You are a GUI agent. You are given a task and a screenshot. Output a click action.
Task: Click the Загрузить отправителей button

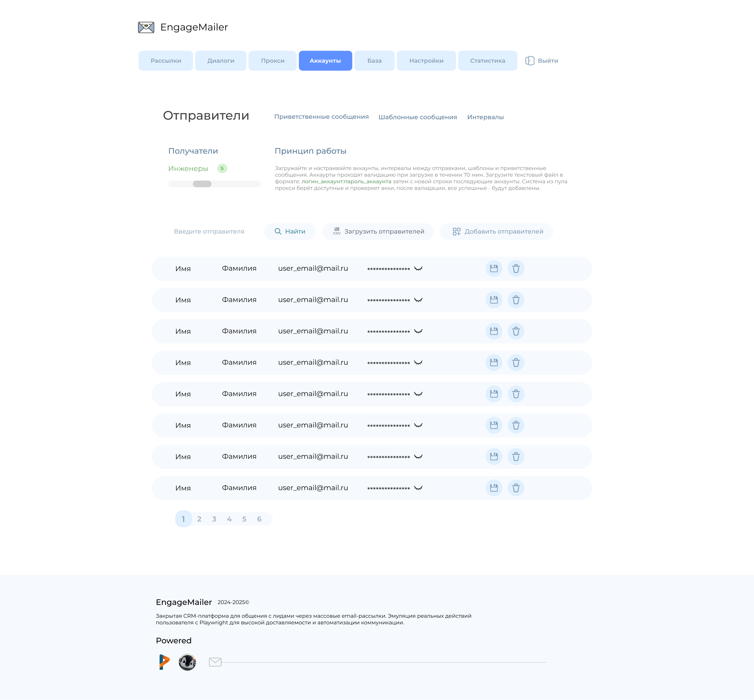(x=378, y=231)
